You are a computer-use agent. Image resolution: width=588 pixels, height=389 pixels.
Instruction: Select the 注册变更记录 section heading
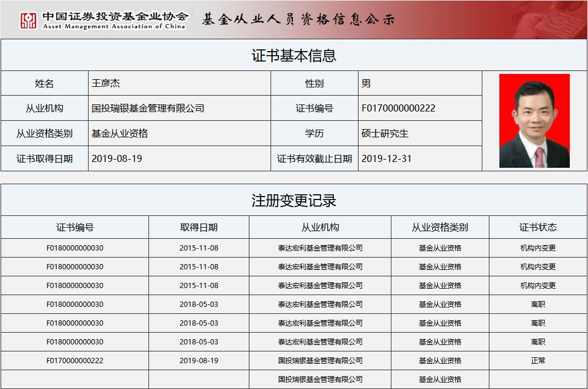click(x=293, y=201)
